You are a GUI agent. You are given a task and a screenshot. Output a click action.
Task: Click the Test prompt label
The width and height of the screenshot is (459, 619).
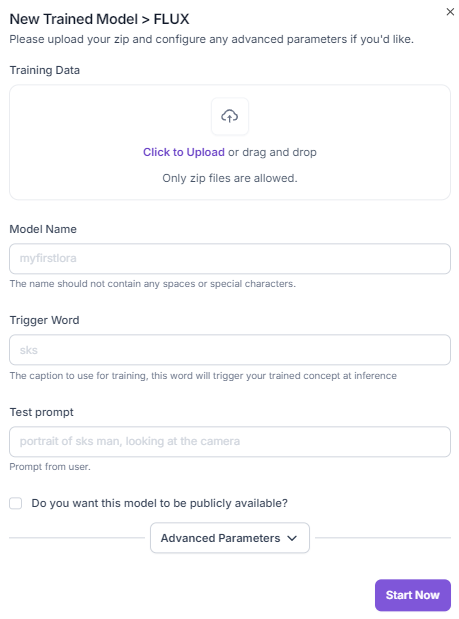[x=41, y=412]
